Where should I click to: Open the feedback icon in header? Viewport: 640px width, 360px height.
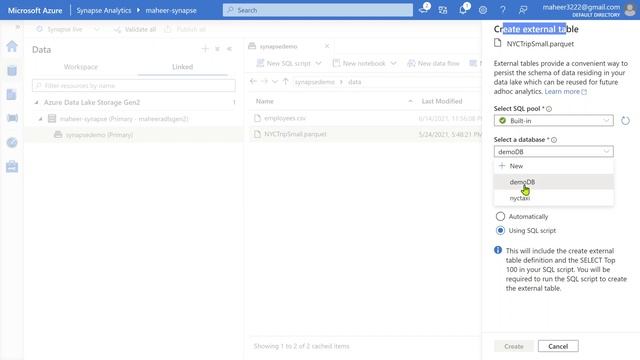pyautogui.click(x=523, y=10)
